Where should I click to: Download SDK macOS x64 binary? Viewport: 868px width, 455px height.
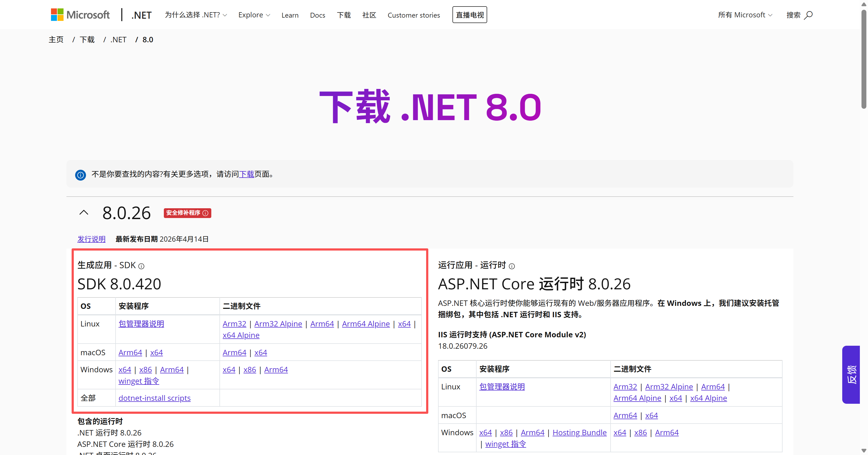pyautogui.click(x=260, y=352)
